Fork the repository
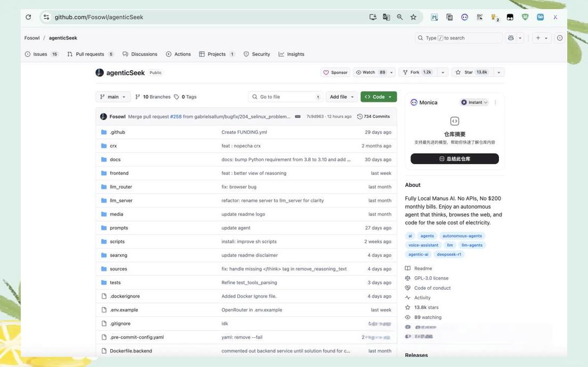 [417, 73]
